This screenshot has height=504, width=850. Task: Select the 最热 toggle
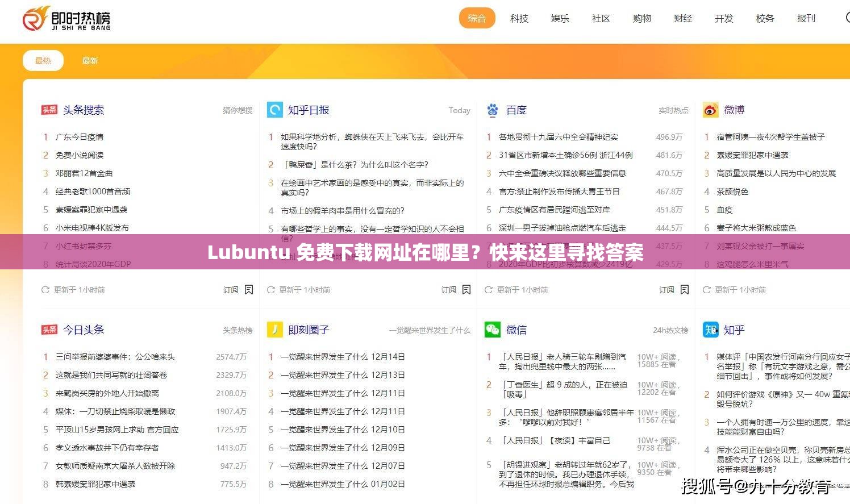[x=43, y=60]
